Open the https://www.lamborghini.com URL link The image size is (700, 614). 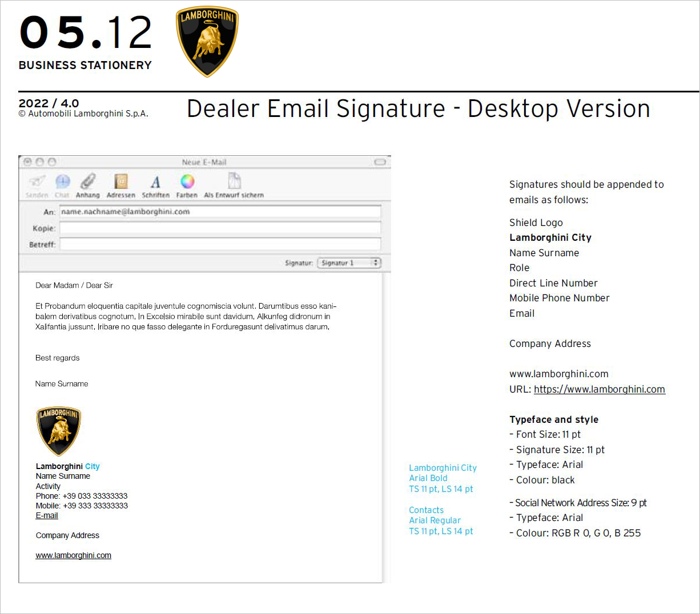[599, 389]
